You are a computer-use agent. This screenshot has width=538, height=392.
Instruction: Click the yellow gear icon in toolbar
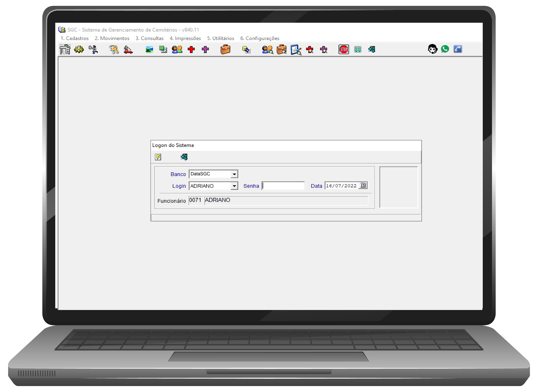tap(79, 49)
